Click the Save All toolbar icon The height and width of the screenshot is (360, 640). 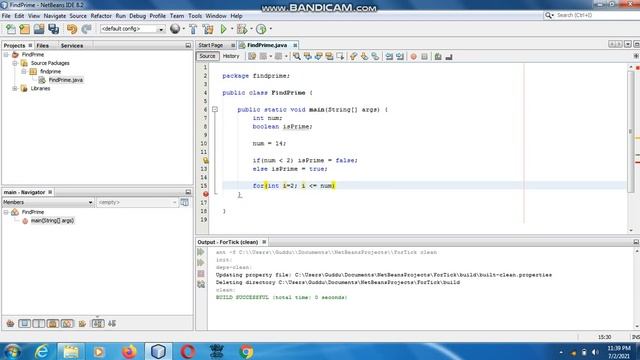click(53, 29)
